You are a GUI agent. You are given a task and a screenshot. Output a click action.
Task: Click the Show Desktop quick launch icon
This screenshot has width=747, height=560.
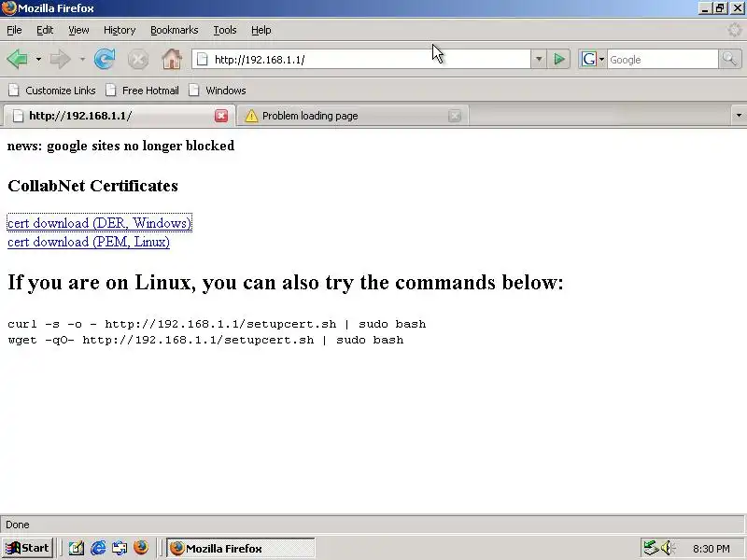pos(120,548)
